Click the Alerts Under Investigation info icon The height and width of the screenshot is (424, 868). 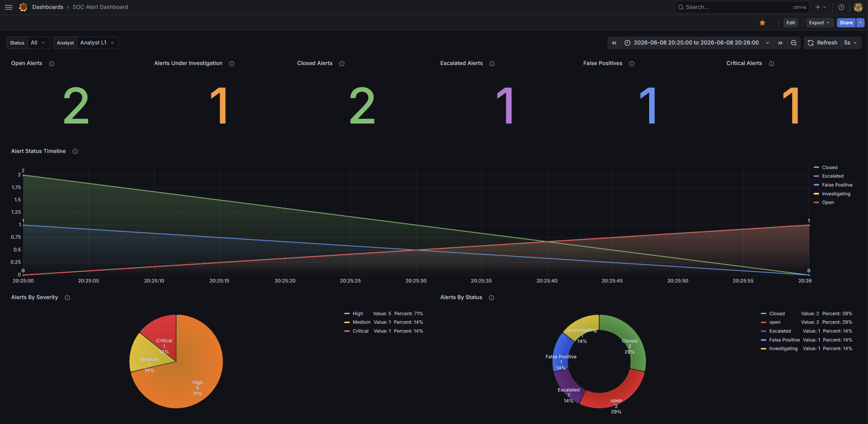tap(231, 64)
